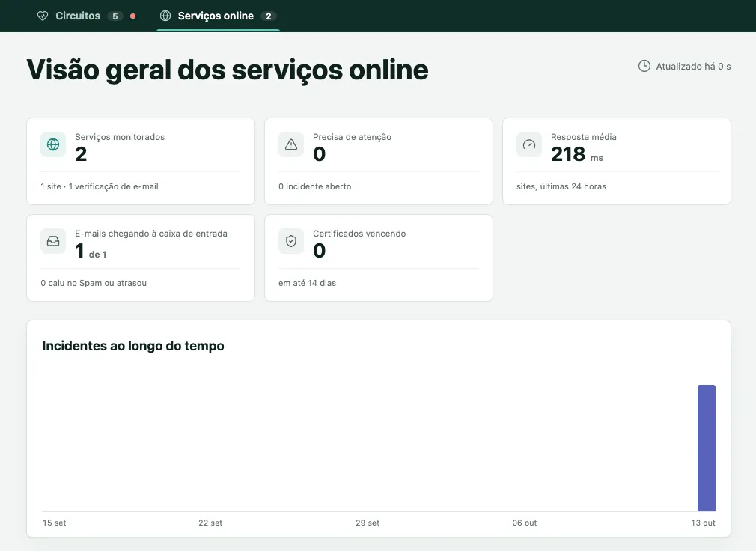Click 'sites, últimas 24 horas' text

[x=561, y=186]
